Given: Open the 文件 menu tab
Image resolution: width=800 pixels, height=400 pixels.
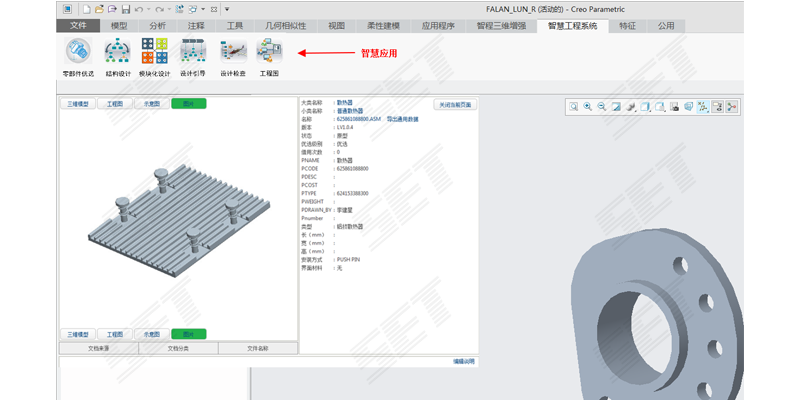Looking at the screenshot, I should (78, 26).
